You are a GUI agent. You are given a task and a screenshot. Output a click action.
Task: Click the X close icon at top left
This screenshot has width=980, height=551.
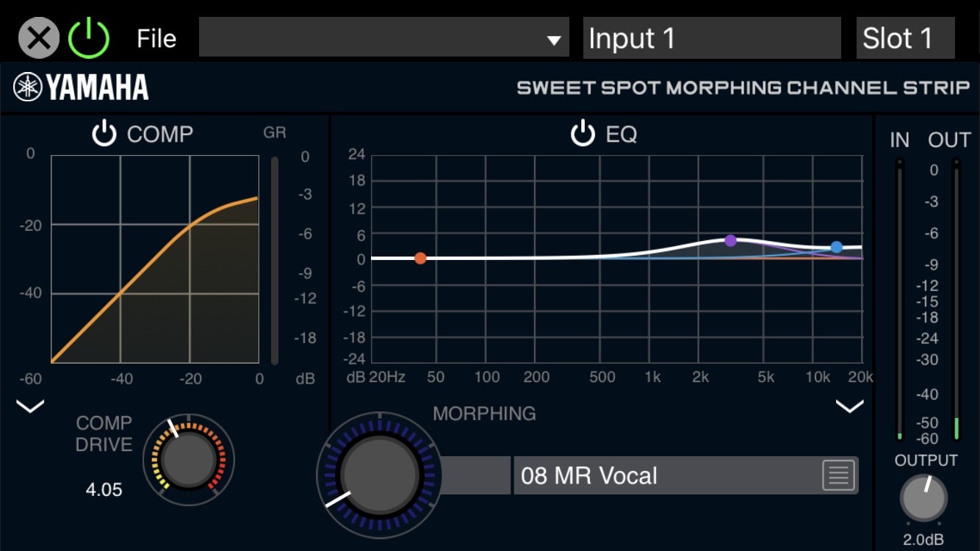(x=38, y=38)
